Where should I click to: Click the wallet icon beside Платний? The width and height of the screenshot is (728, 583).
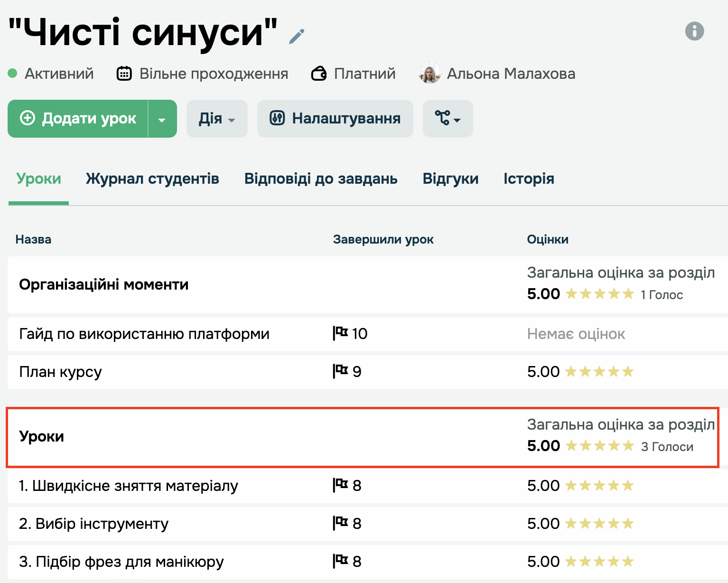coord(319,74)
